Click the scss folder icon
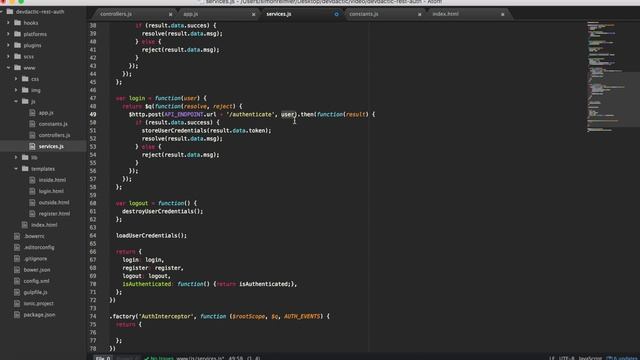The height and width of the screenshot is (360, 640). [x=18, y=57]
